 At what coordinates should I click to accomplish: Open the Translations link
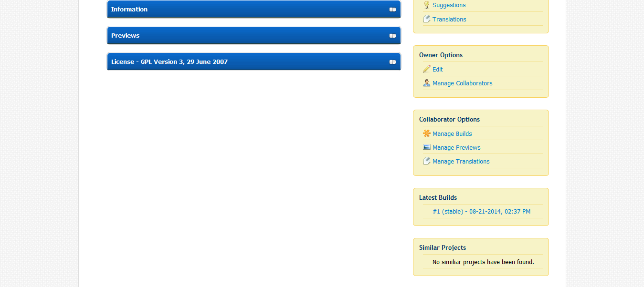449,20
